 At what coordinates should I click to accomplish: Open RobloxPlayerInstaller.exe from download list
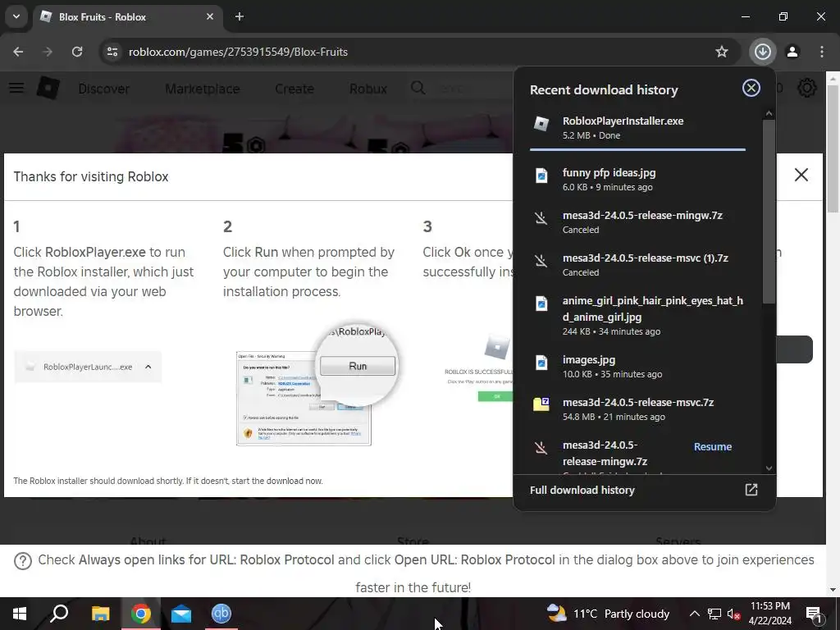coord(637,127)
